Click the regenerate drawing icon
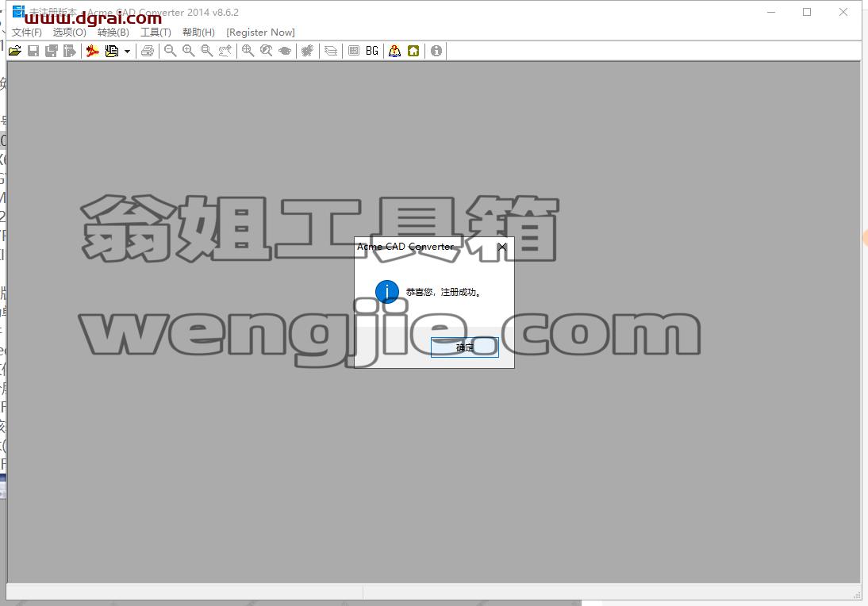The height and width of the screenshot is (606, 868). point(308,51)
